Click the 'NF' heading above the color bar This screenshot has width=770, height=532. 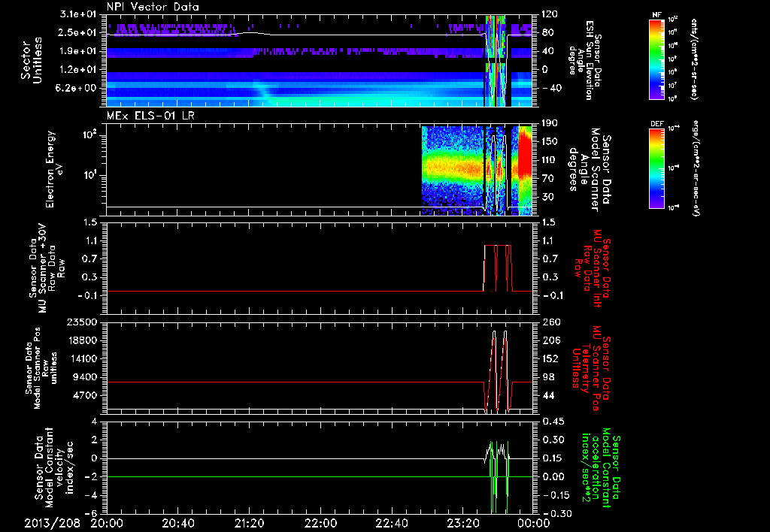click(x=656, y=15)
